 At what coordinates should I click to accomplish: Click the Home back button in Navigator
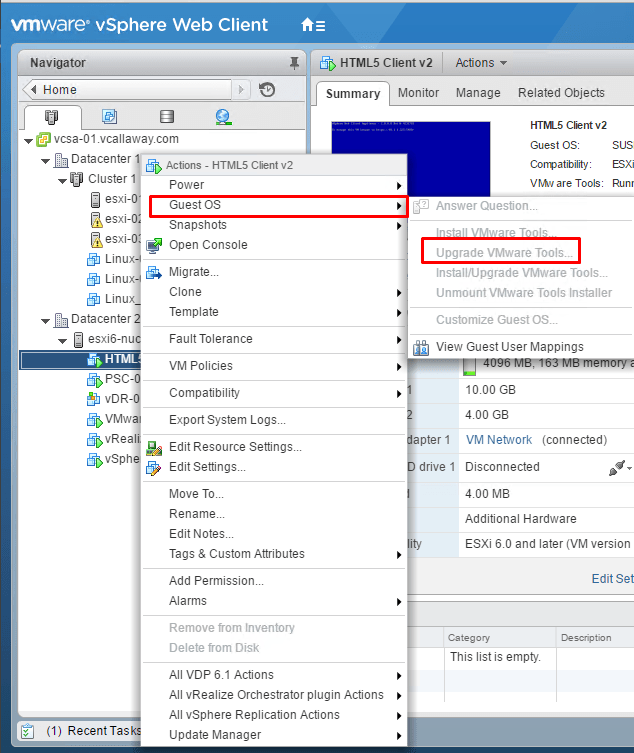point(127,90)
